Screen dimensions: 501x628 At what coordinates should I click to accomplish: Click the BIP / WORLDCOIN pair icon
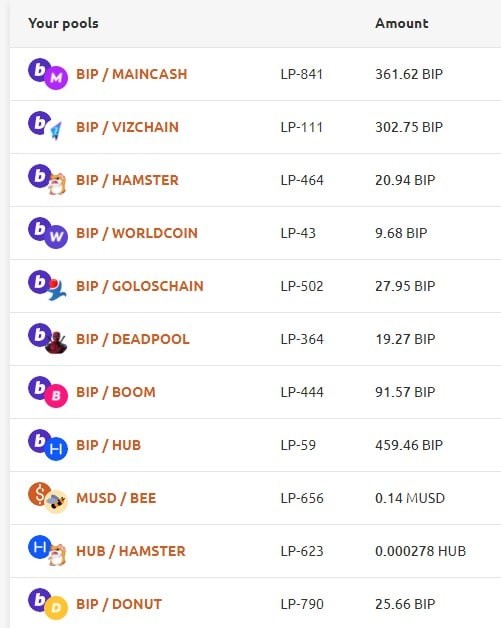[48, 233]
